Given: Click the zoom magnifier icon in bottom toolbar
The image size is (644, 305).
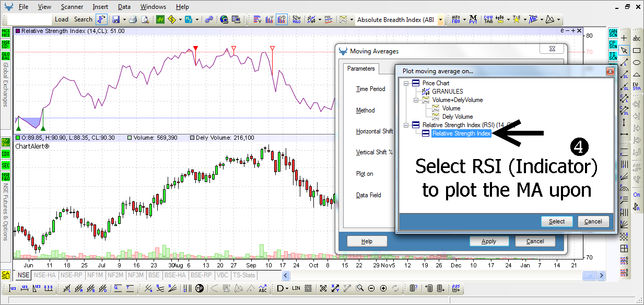Looking at the screenshot, I should (359, 288).
